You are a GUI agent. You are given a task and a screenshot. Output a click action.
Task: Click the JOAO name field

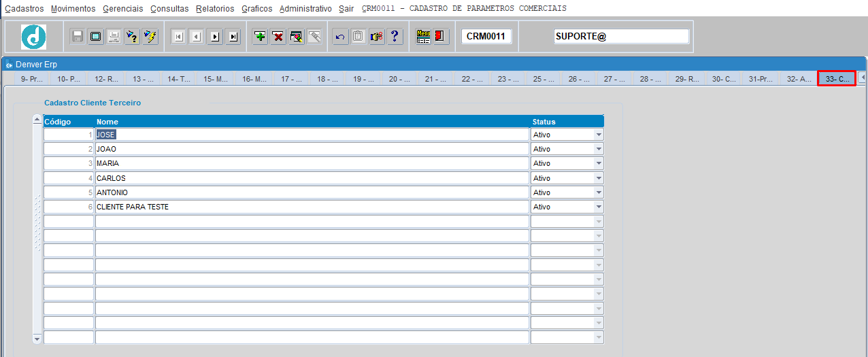tap(312, 149)
